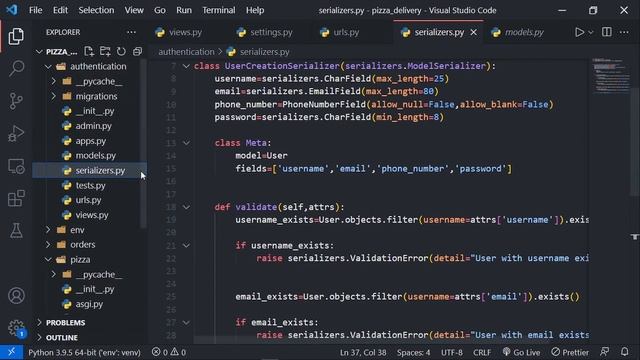Click errors and warnings count in status bar

click(x=169, y=352)
